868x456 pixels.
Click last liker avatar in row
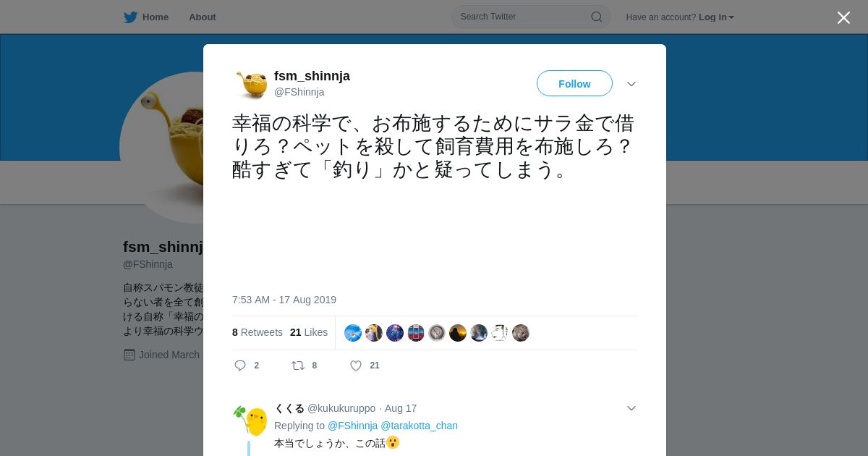point(521,333)
